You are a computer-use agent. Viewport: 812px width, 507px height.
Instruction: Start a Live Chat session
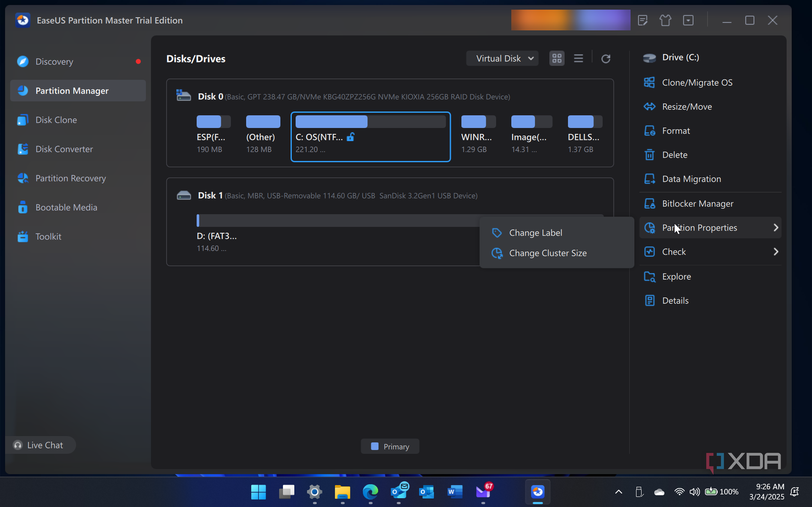[x=41, y=445]
